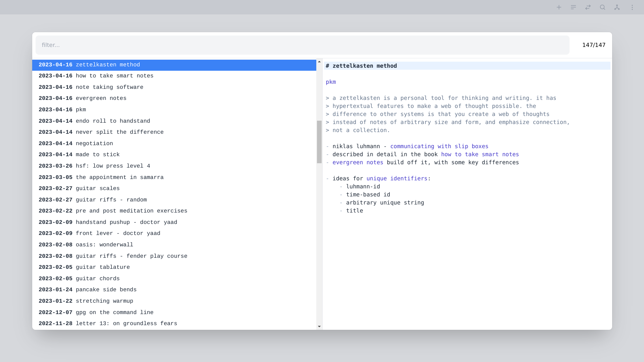Open the vertical dots more menu

click(x=632, y=7)
